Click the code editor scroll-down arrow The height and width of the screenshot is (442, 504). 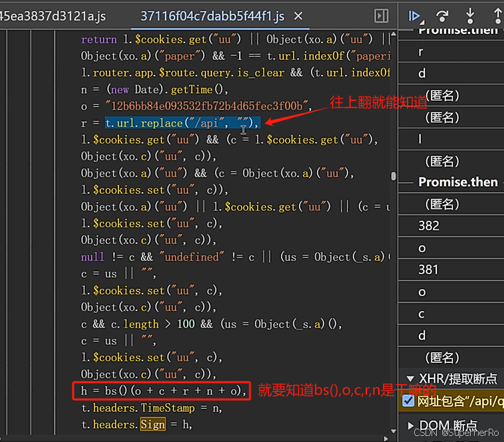point(394,431)
